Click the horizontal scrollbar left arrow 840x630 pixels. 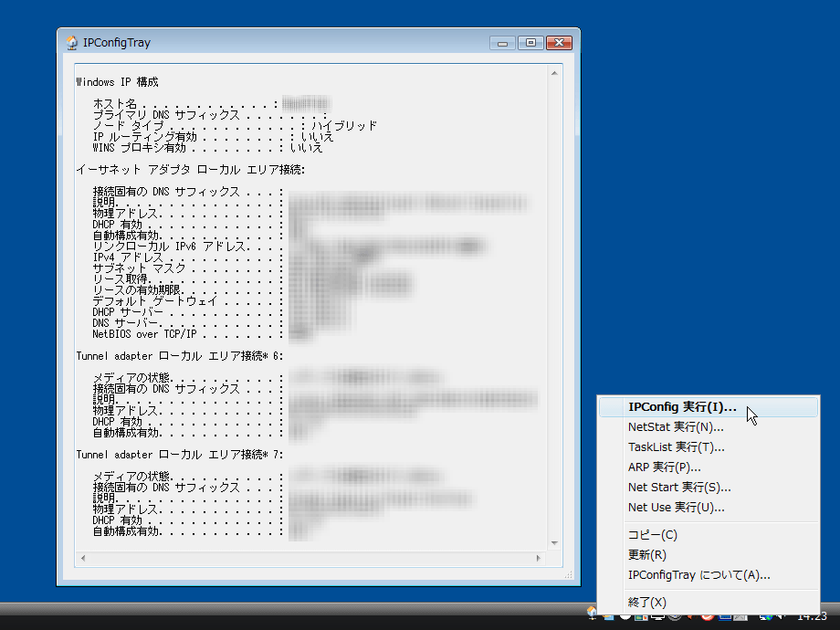tap(84, 557)
